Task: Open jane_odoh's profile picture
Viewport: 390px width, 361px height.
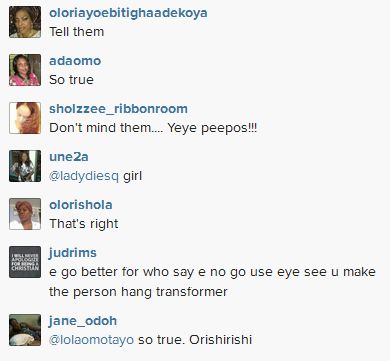Action: (x=25, y=330)
